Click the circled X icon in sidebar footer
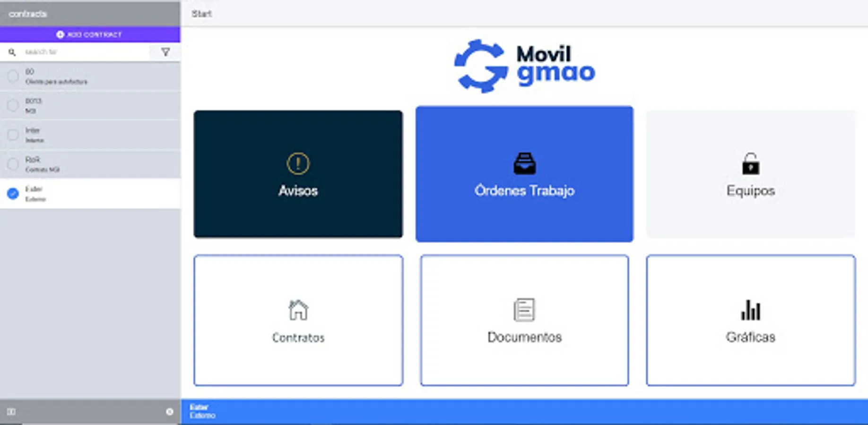 point(170,412)
